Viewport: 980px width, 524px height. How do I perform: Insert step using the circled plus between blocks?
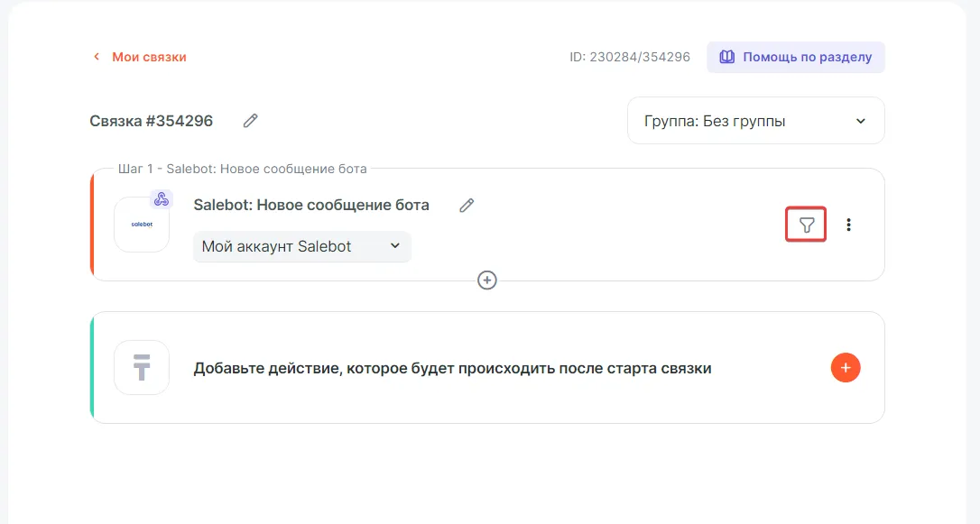coord(487,280)
